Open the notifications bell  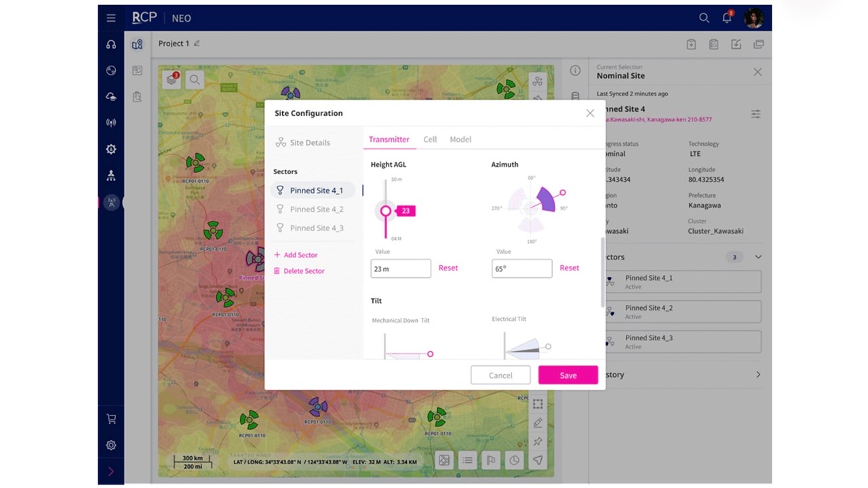point(727,18)
